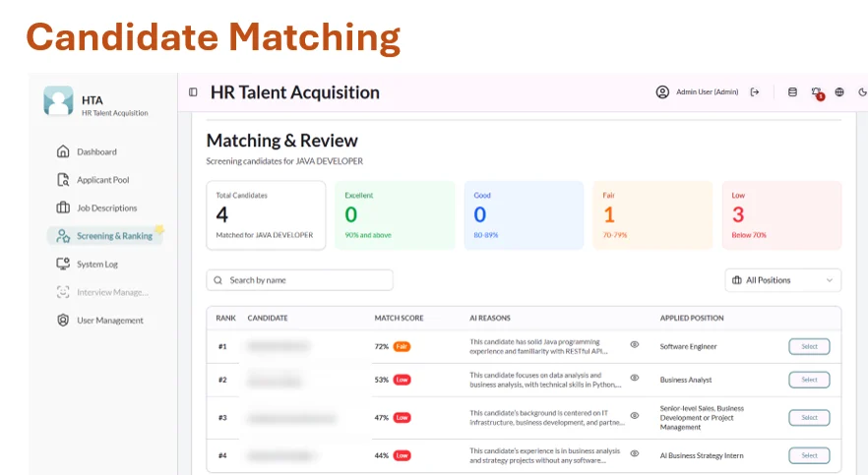Viewport: 868px width, 475px height.
Task: View AI reasons for Business Analyst candidate
Action: (x=635, y=378)
